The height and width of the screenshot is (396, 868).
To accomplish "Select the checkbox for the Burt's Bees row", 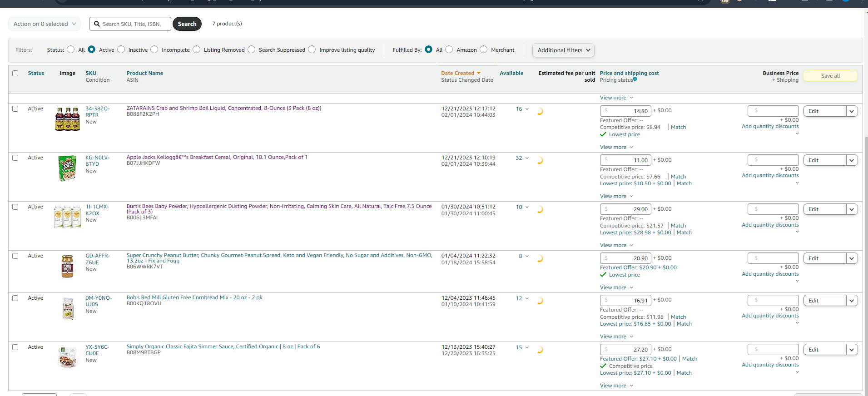I will click(x=15, y=207).
